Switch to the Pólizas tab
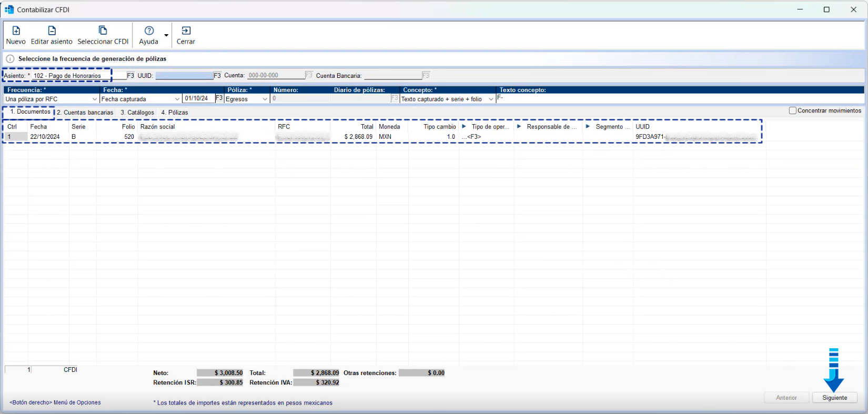This screenshot has height=414, width=868. (175, 113)
